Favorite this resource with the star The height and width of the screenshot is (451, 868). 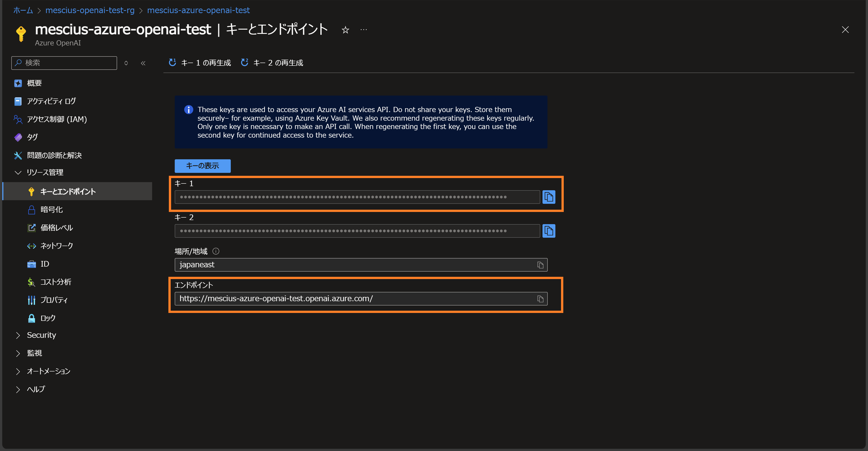345,30
